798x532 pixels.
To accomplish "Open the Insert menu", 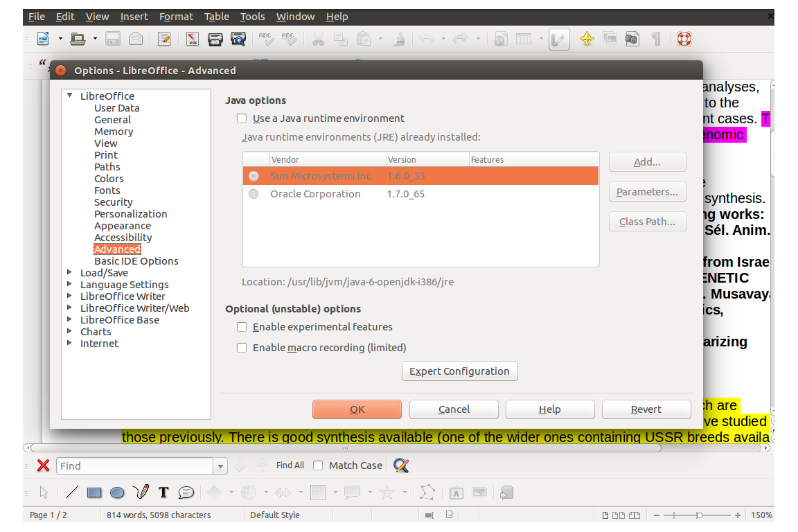I will (134, 17).
